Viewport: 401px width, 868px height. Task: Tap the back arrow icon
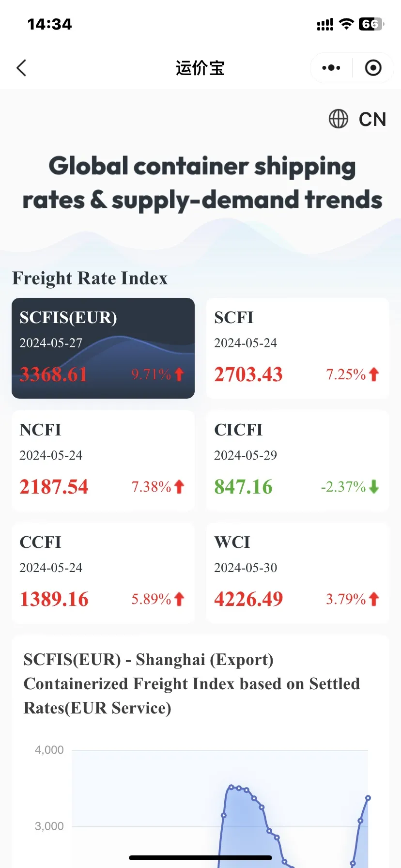[x=21, y=68]
